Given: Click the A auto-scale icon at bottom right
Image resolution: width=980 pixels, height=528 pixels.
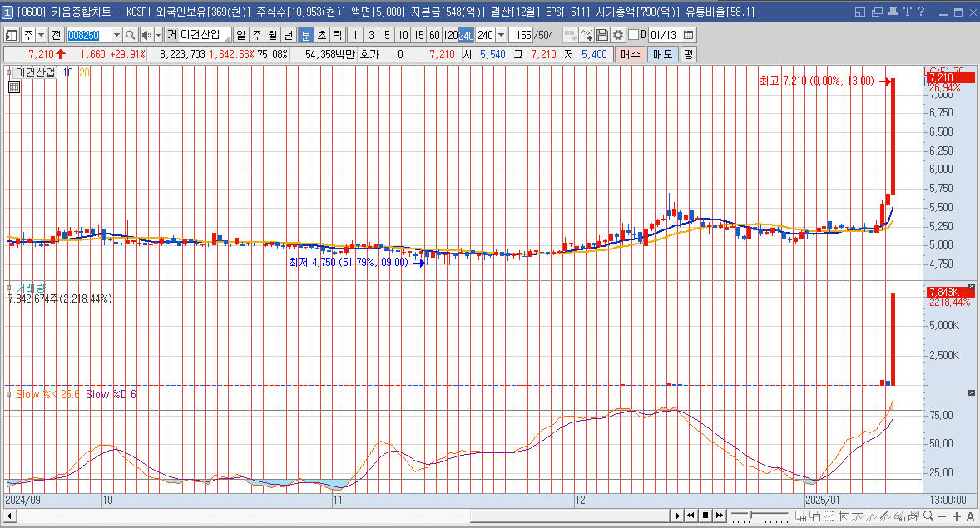Looking at the screenshot, I should 970,516.
